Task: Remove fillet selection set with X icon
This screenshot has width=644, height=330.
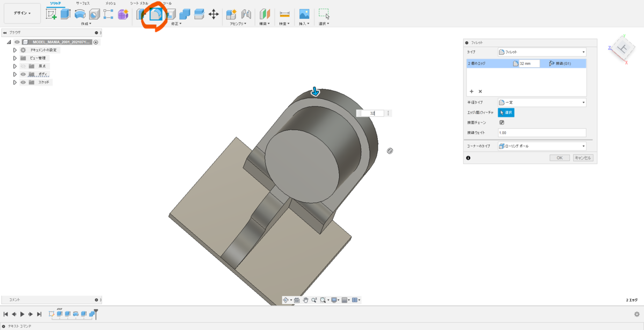Action: point(480,91)
